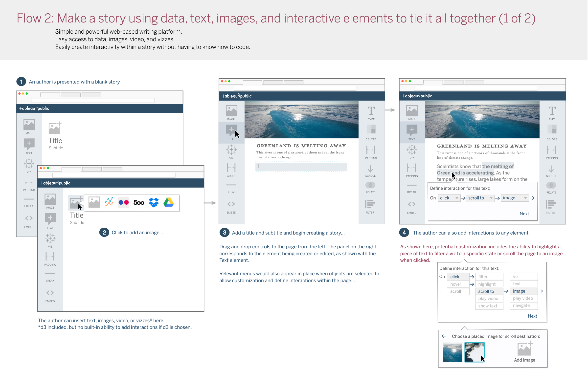Click EMBED tool in step 3 left sidebar
The height and width of the screenshot is (389, 588).
coord(231,207)
